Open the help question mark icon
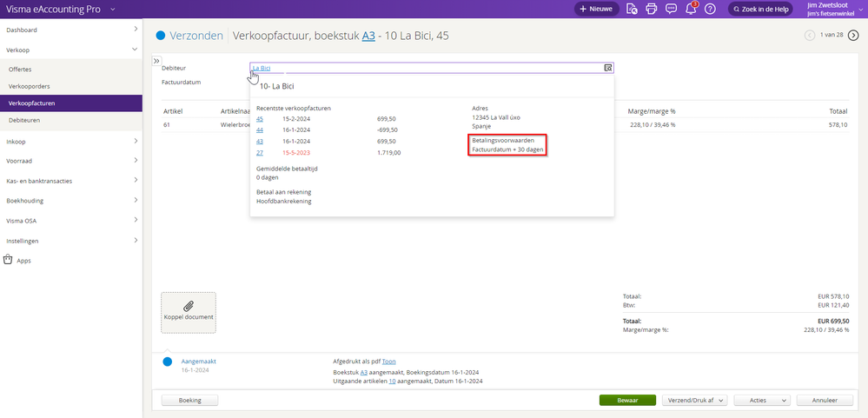The height and width of the screenshot is (418, 868). coord(710,9)
